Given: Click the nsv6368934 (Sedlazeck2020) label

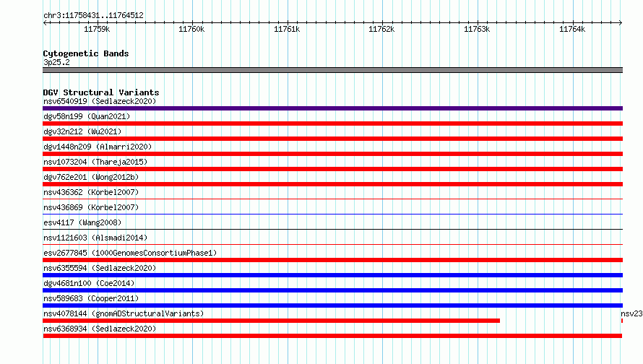Looking at the screenshot, I should tap(100, 329).
